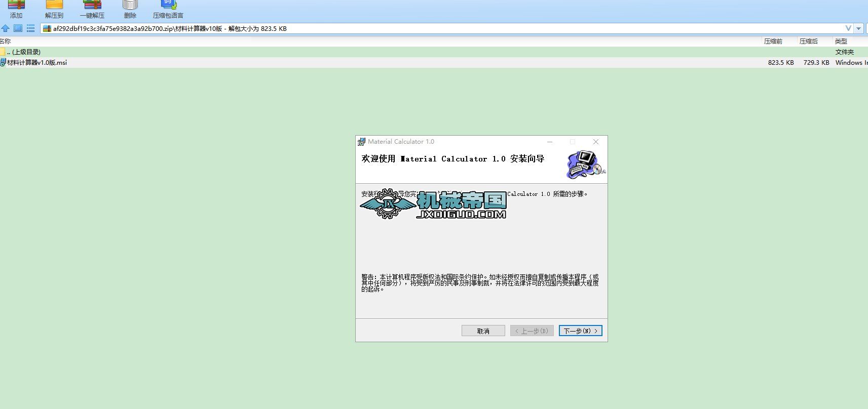
Task: Click 取消 to cancel the installation
Action: 483,331
